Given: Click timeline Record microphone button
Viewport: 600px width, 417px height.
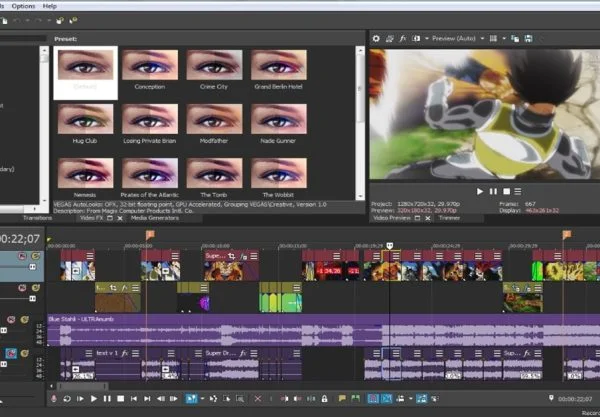Looking at the screenshot, I should tap(54, 399).
